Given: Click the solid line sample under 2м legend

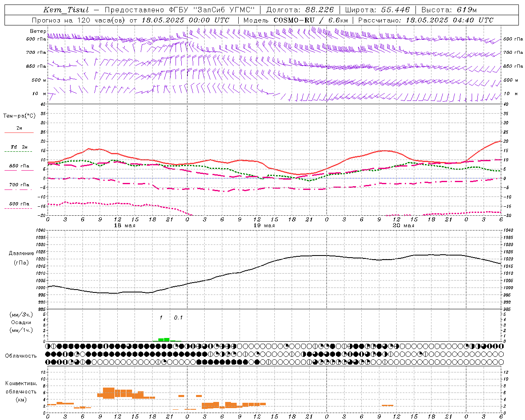Looking at the screenshot, I should pos(19,133).
